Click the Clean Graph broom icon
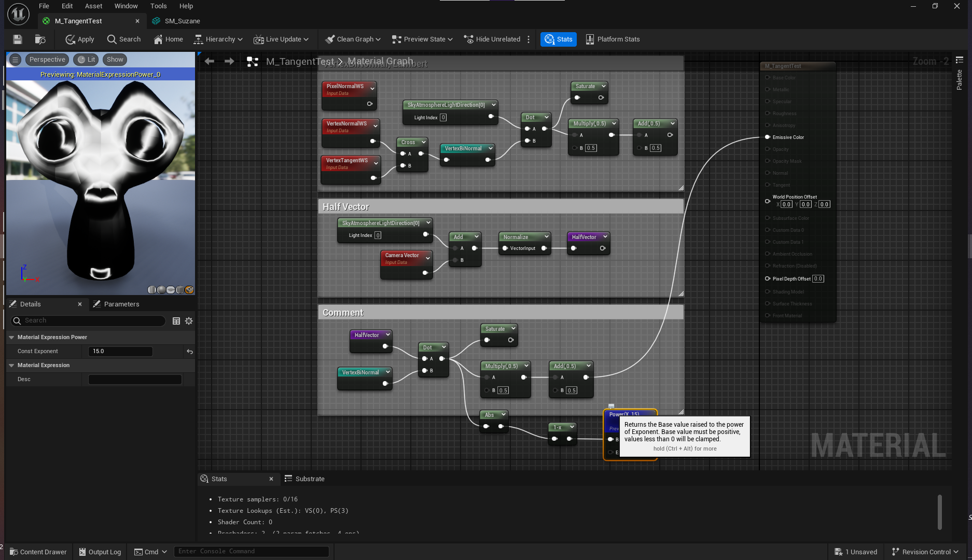The width and height of the screenshot is (972, 560). tap(330, 39)
